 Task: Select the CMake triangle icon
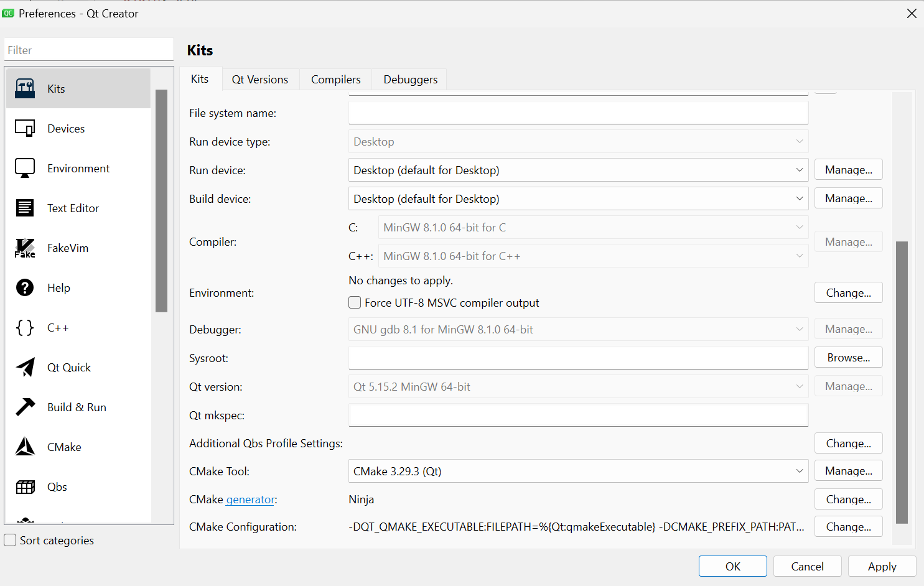[x=25, y=447]
